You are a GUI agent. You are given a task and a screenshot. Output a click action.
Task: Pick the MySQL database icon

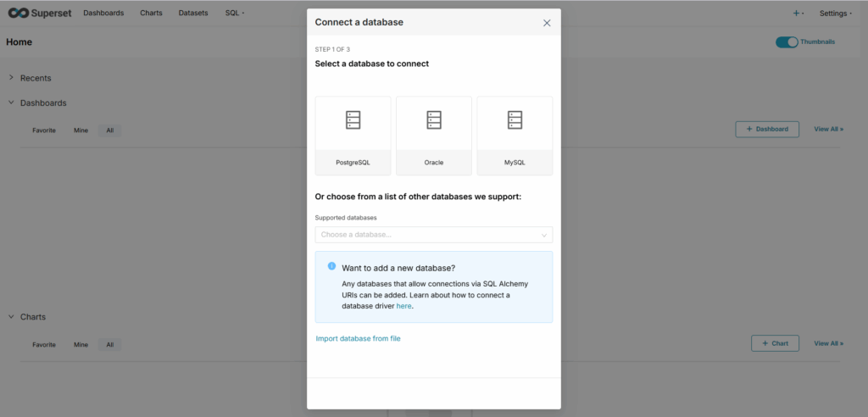pyautogui.click(x=515, y=121)
